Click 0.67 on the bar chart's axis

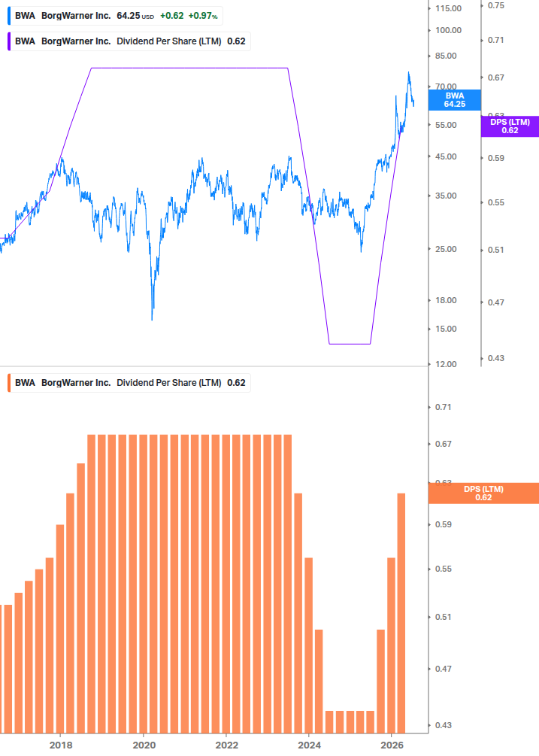tap(444, 444)
